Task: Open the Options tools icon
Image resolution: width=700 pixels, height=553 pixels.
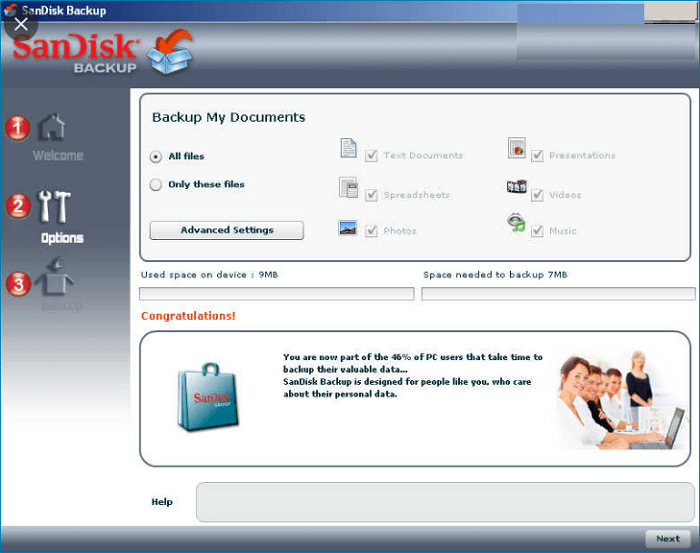Action: (x=54, y=206)
